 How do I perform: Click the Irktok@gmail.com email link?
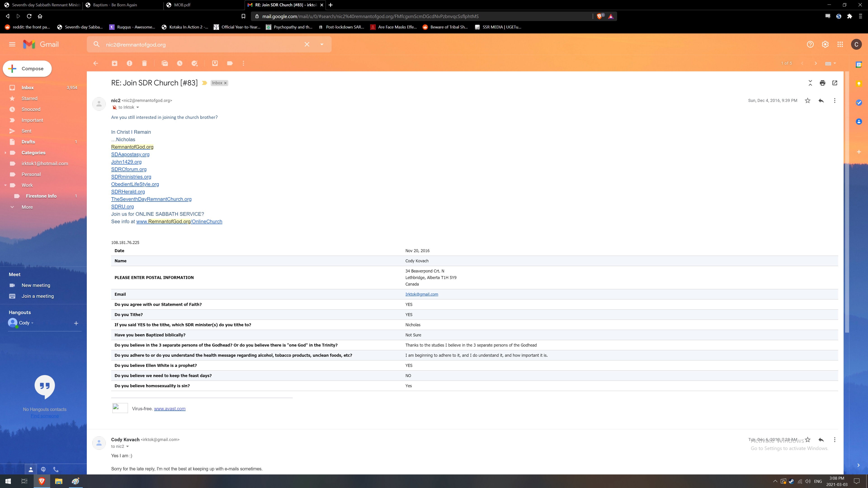click(x=422, y=294)
